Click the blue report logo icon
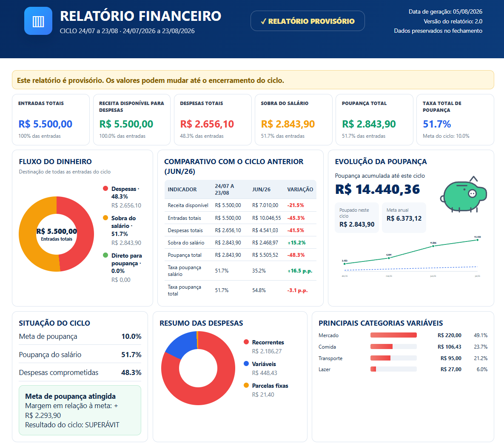 [38, 21]
